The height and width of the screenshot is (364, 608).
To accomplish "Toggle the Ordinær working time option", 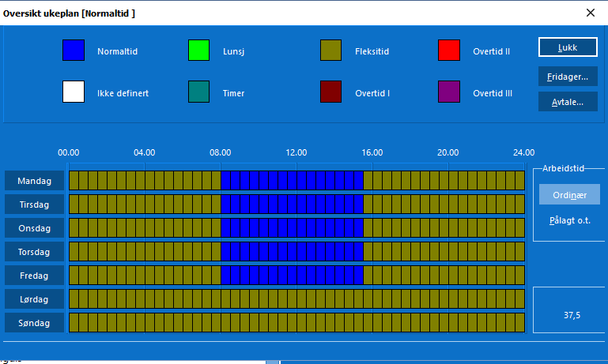I will coord(569,194).
